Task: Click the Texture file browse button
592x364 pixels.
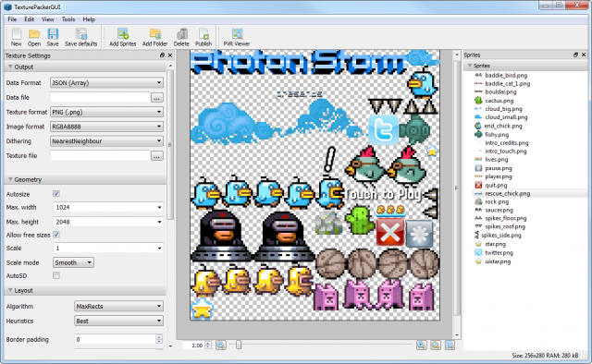Action: pos(157,156)
